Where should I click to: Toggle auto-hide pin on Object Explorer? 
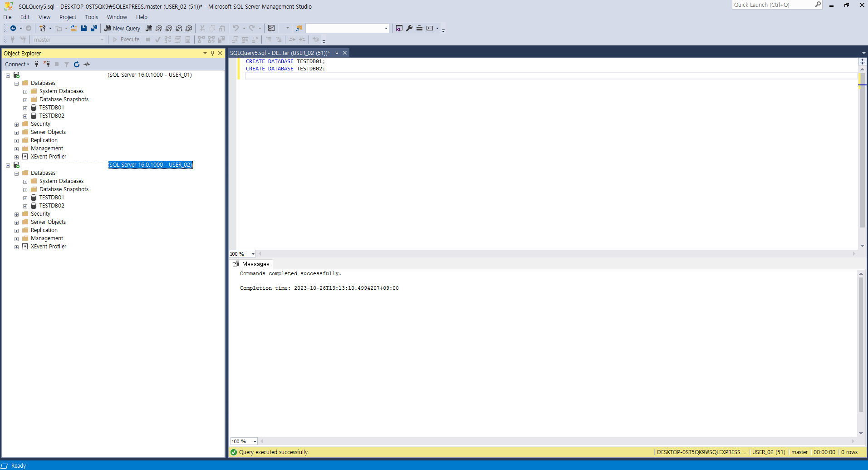tap(212, 53)
